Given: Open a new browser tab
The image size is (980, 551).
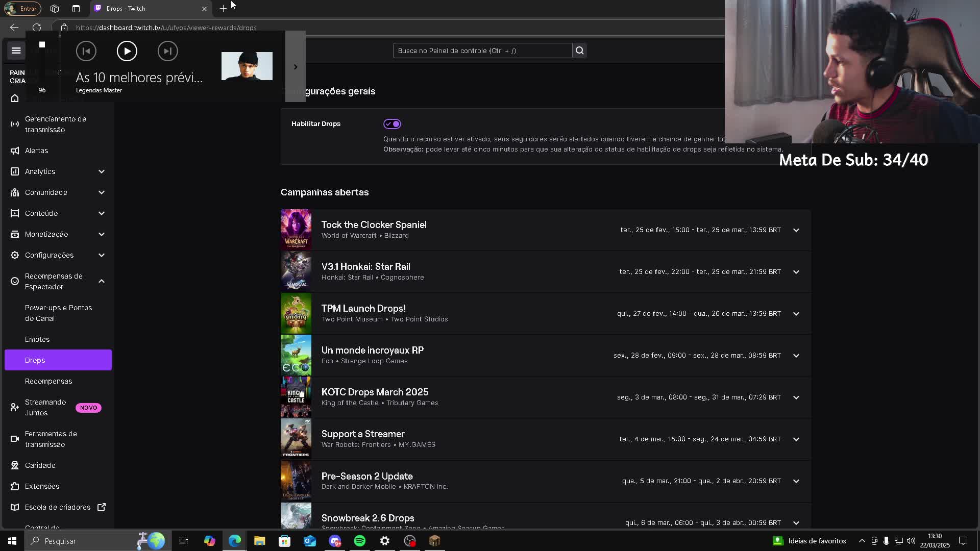Looking at the screenshot, I should tap(223, 9).
